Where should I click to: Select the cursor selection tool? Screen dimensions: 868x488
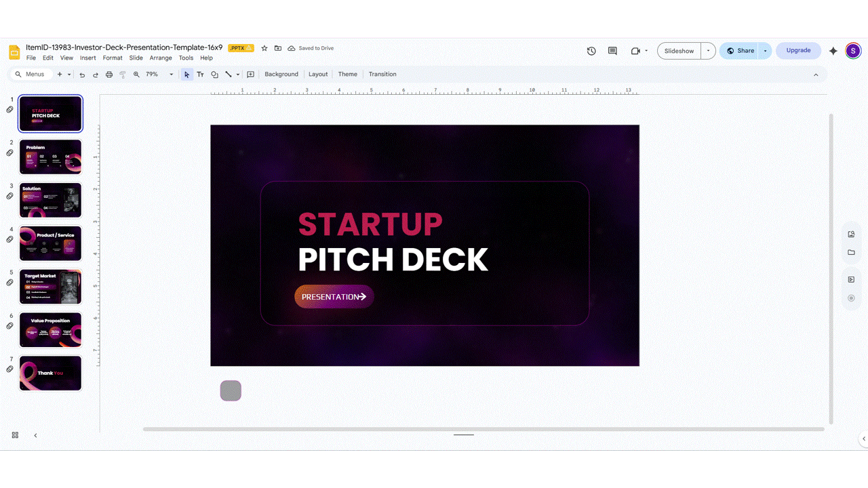coord(186,74)
